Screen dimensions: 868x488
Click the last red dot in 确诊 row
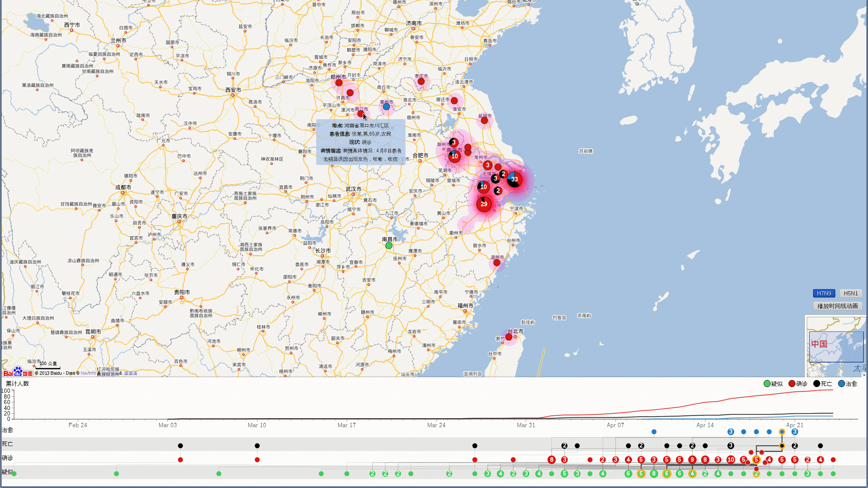tap(833, 460)
